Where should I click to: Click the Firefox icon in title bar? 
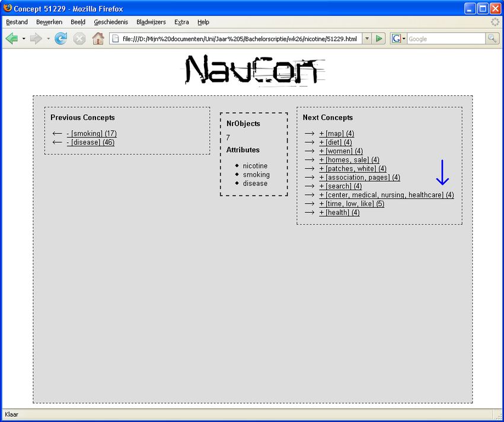point(7,8)
